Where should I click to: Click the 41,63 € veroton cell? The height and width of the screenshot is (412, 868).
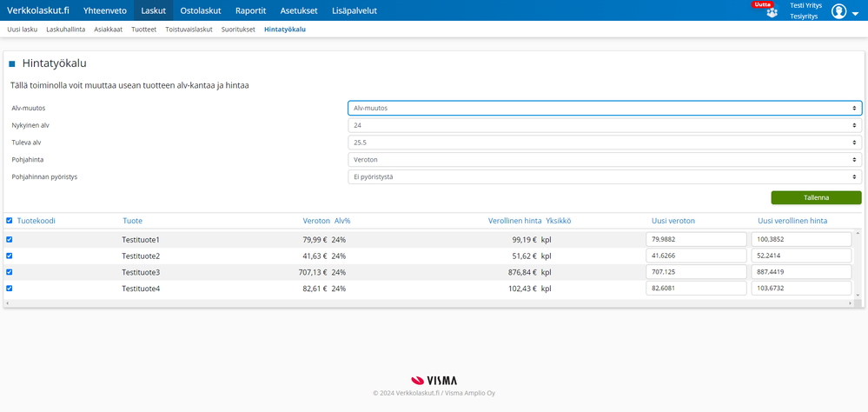[315, 256]
